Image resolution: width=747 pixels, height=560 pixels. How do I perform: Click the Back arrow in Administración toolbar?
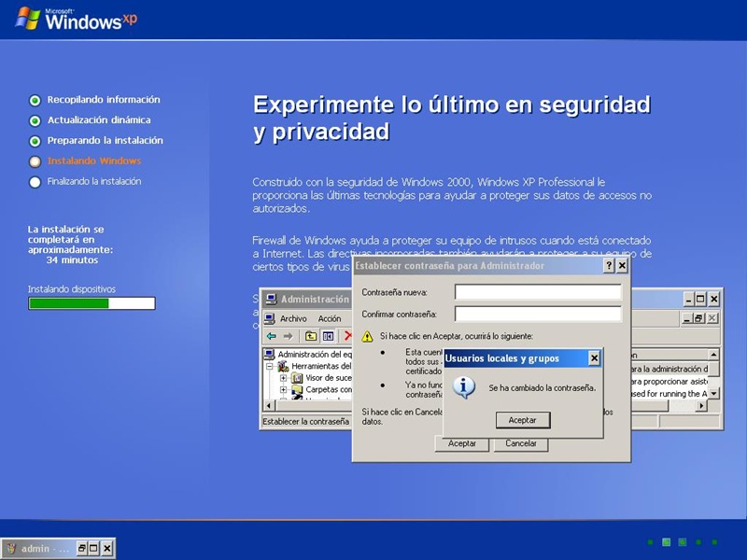coord(272,336)
